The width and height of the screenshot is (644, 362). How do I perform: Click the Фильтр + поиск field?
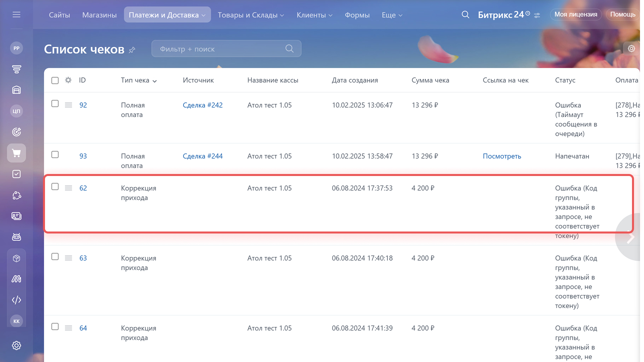(x=220, y=49)
